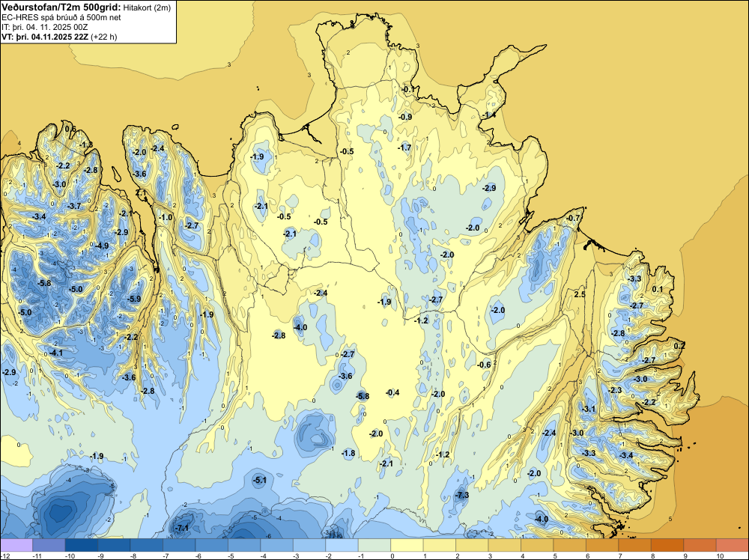Click the legend scale label -6
This screenshot has height=560, width=749.
coord(197,556)
